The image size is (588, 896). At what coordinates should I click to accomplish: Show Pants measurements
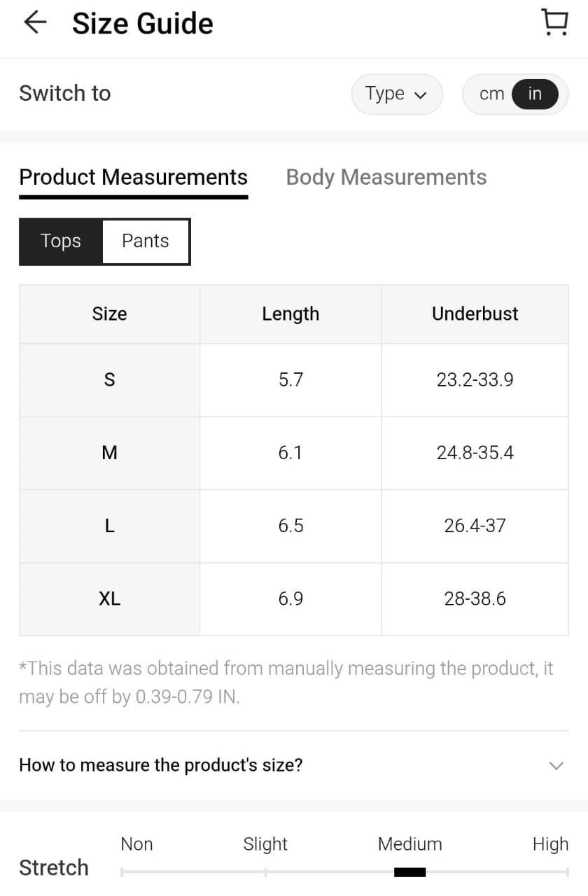pos(146,241)
